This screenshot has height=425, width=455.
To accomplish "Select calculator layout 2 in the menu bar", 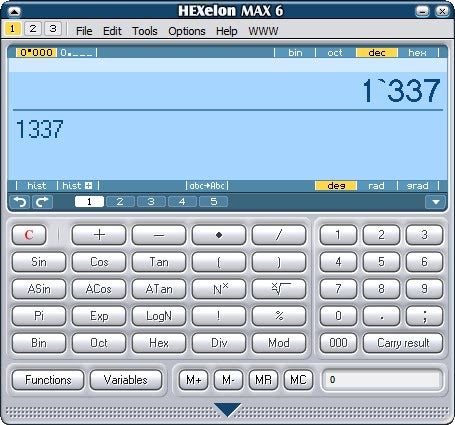I will click(33, 29).
